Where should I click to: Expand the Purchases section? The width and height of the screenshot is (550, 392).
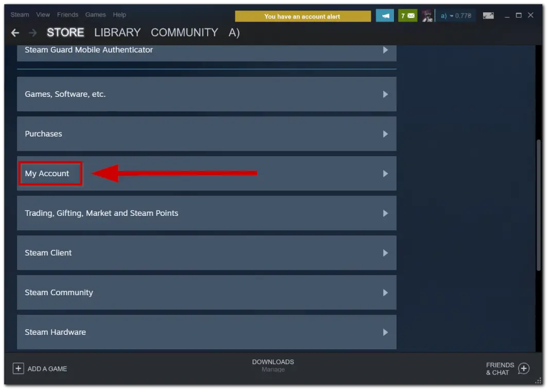pos(206,133)
